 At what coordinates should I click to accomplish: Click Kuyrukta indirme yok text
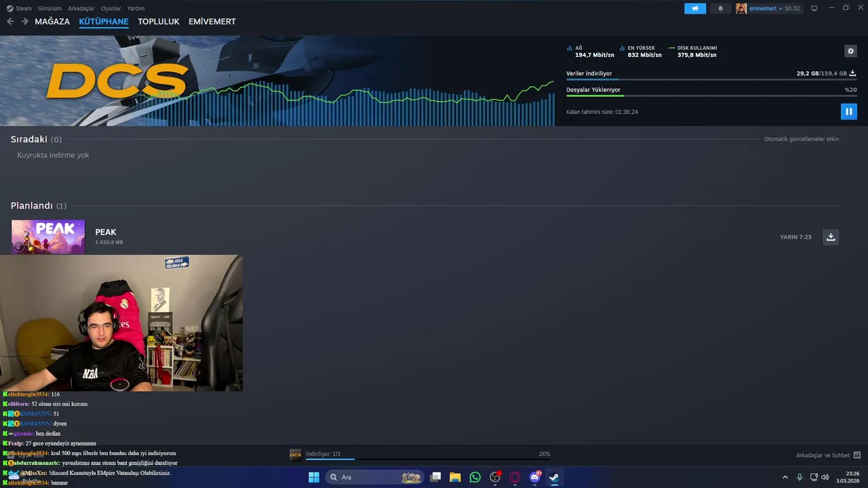pos(53,155)
